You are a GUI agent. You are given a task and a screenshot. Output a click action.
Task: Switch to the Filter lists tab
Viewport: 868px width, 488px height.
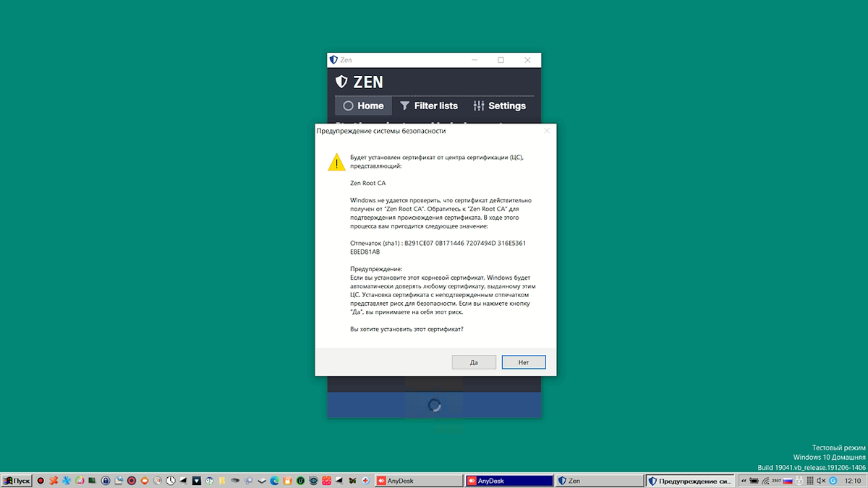pyautogui.click(x=429, y=106)
